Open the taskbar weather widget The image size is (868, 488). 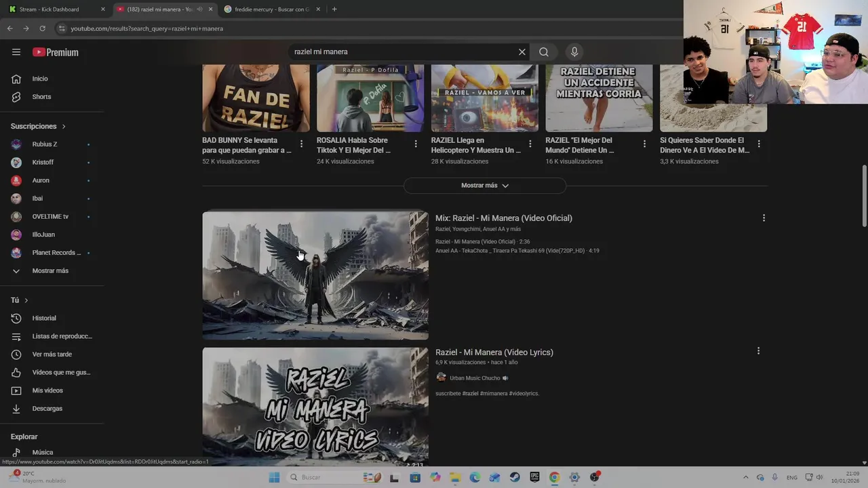pyautogui.click(x=39, y=477)
